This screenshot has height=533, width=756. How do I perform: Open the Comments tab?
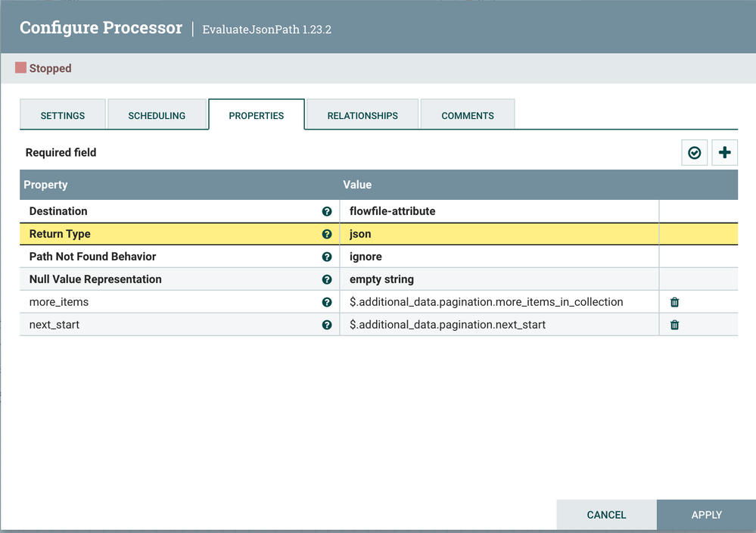coord(468,116)
